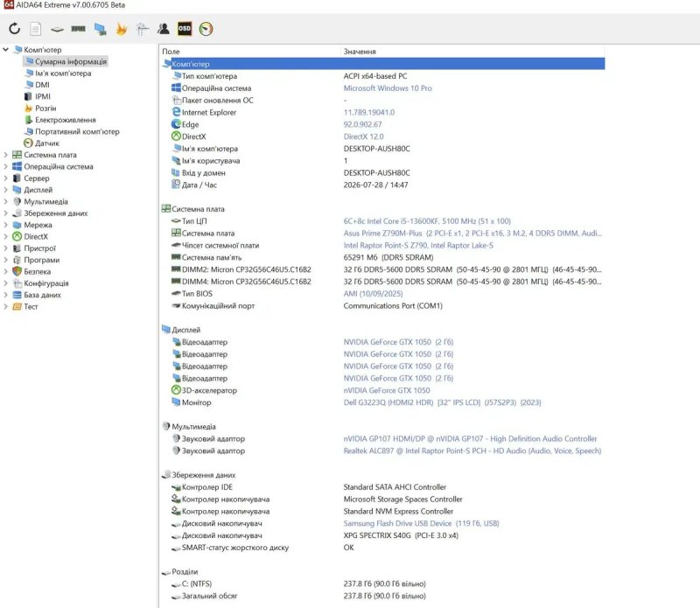Open the Internet Explorer version 11.789.19041.0 link
Image resolution: width=700 pixels, height=608 pixels.
coord(368,113)
